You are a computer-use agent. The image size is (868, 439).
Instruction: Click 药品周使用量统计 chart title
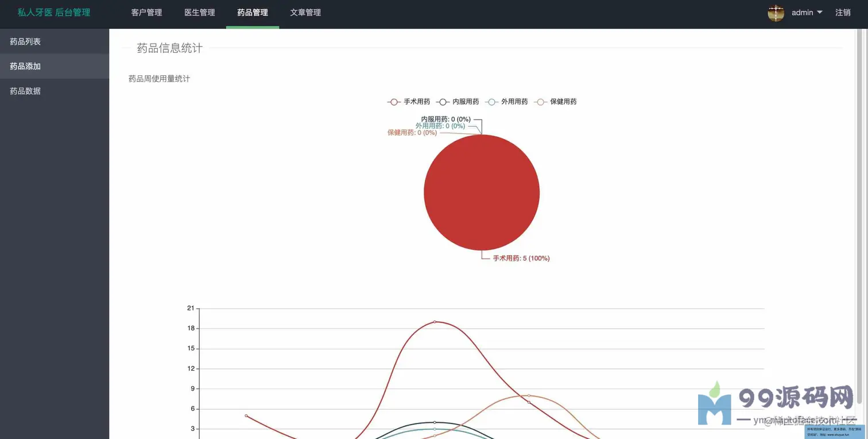click(x=159, y=79)
